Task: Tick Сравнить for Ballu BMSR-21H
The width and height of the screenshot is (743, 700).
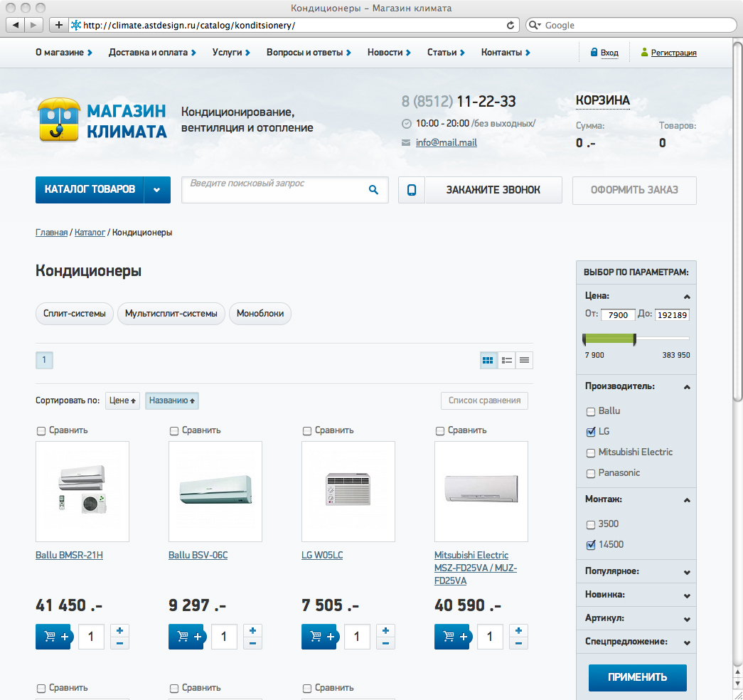Action: [x=41, y=430]
